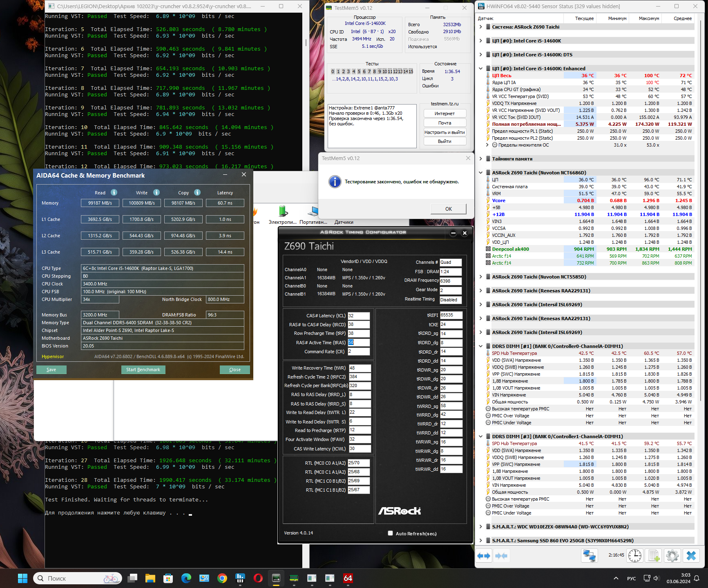Open the notification bell in the taskbar
Screen dimensions: 708x588
click(x=697, y=578)
